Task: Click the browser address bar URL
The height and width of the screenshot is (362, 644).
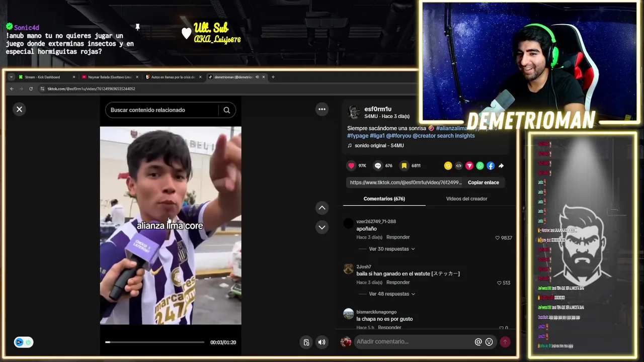Action: pos(91,89)
